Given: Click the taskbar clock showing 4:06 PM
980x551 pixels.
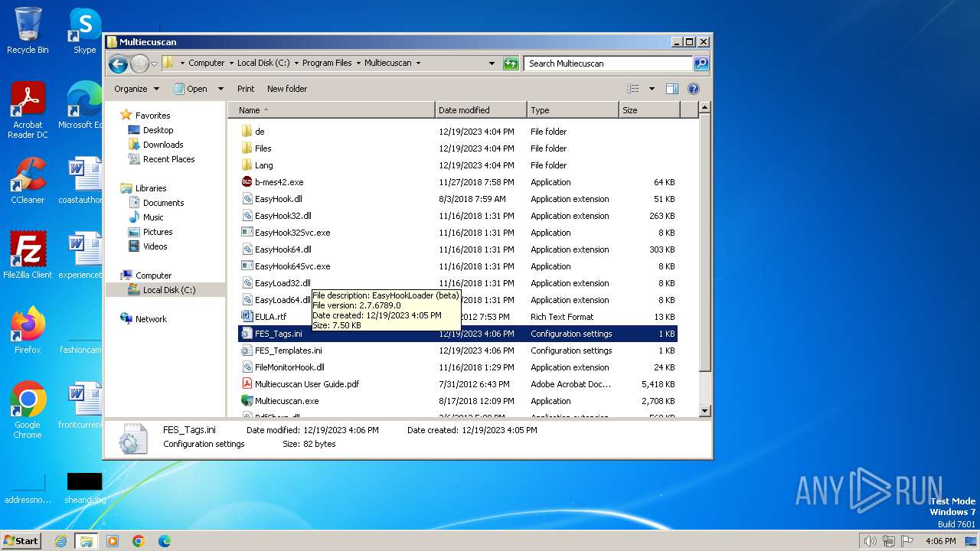Looking at the screenshot, I should coord(940,541).
